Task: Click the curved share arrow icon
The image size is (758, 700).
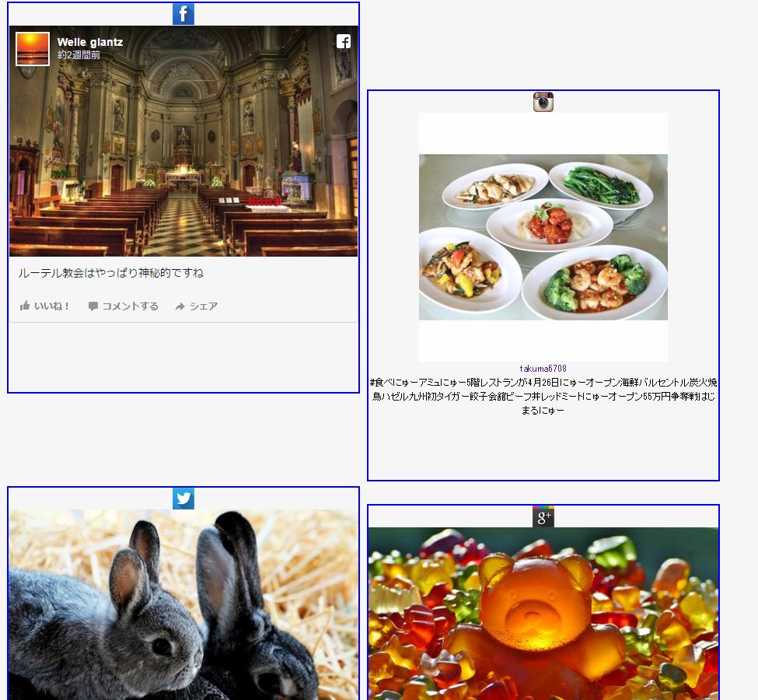Action: coord(180,306)
